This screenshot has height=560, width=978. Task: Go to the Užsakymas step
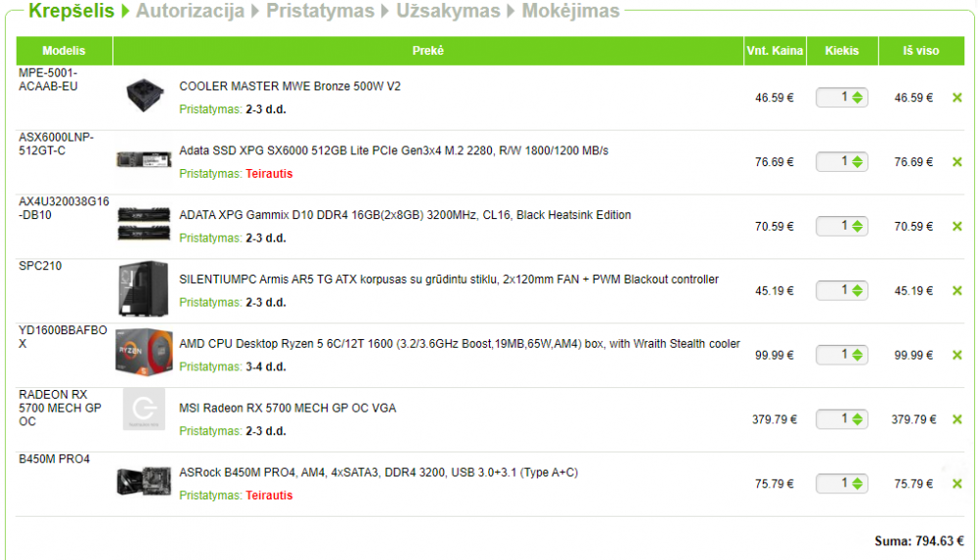coord(449,11)
